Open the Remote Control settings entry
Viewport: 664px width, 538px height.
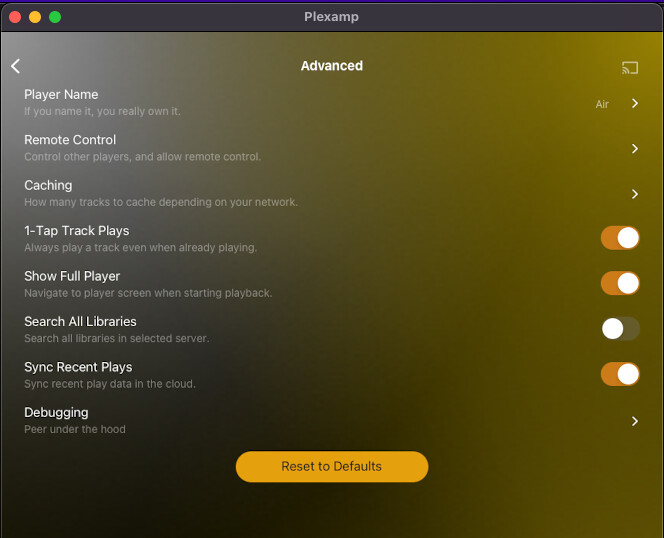tap(332, 148)
